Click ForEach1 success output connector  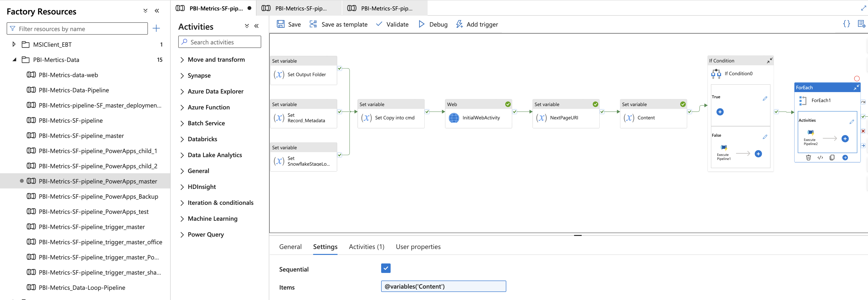pos(863,117)
